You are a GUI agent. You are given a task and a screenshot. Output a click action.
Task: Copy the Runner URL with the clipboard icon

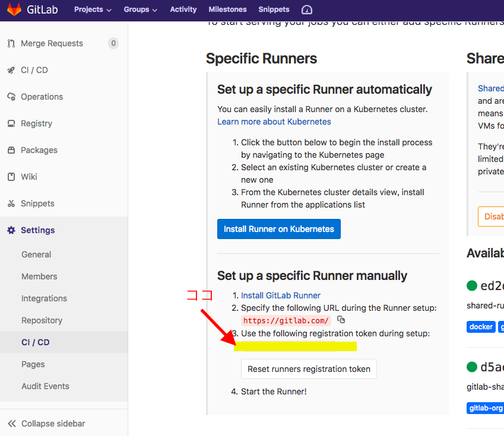point(341,319)
